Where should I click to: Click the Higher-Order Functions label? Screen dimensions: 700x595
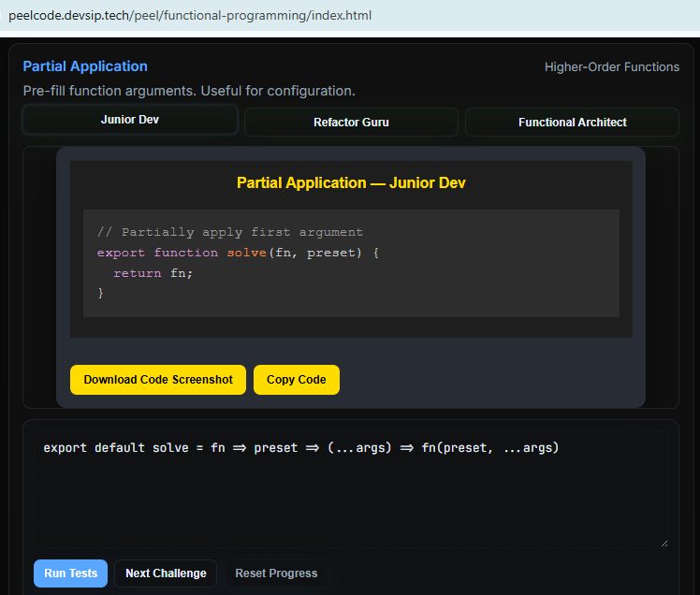[612, 67]
